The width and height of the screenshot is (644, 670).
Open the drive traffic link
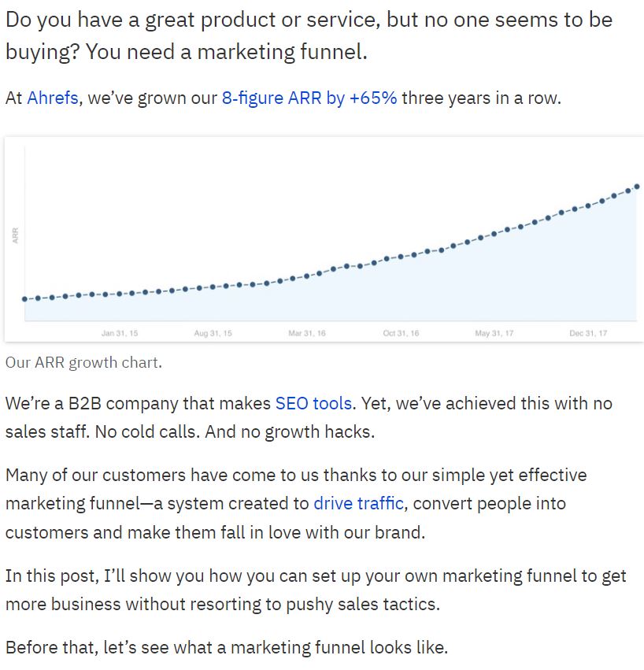pyautogui.click(x=358, y=503)
